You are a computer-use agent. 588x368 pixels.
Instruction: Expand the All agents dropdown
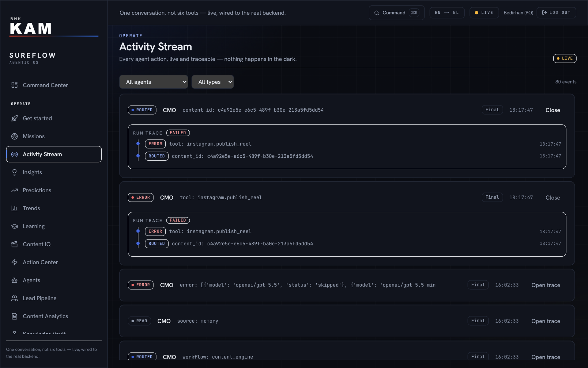[x=154, y=82]
